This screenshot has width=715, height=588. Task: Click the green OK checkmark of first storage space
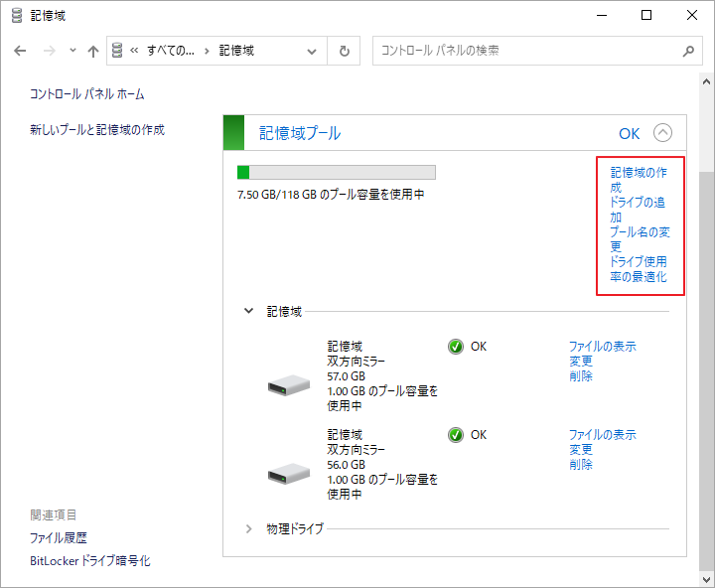click(456, 347)
